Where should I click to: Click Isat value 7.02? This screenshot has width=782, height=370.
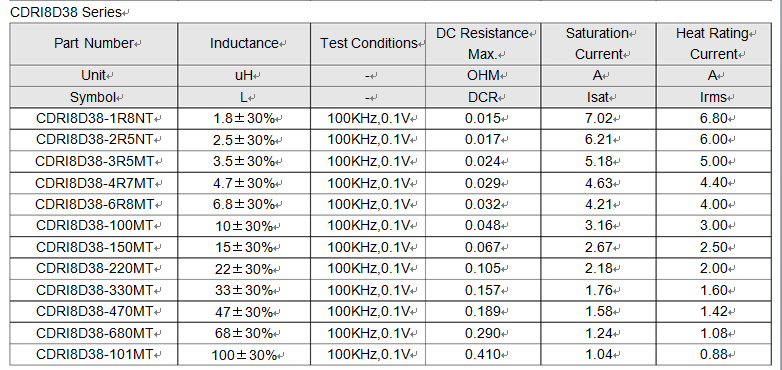tap(598, 118)
